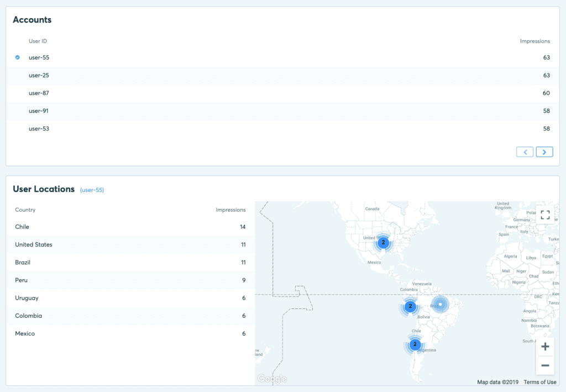Click the impressions value 14 for Chile
566x392 pixels.
(243, 227)
